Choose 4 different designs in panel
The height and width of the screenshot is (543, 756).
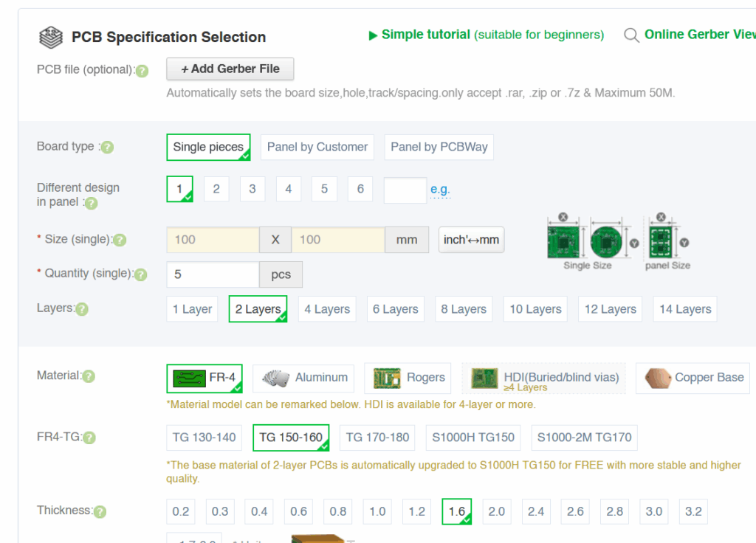pyautogui.click(x=289, y=189)
